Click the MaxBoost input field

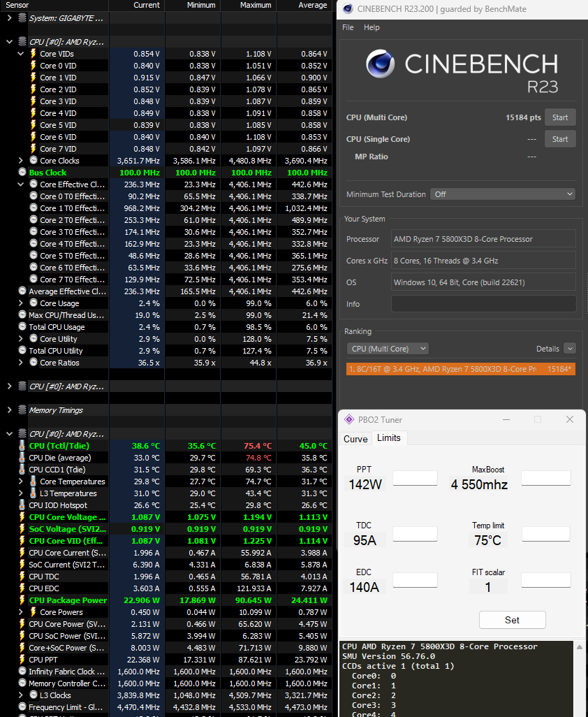(546, 478)
